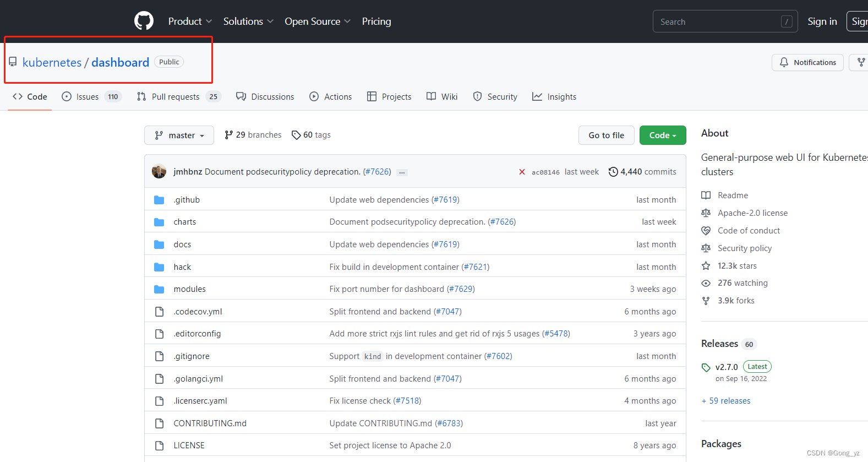
Task: Select the Code tab
Action: pos(30,97)
